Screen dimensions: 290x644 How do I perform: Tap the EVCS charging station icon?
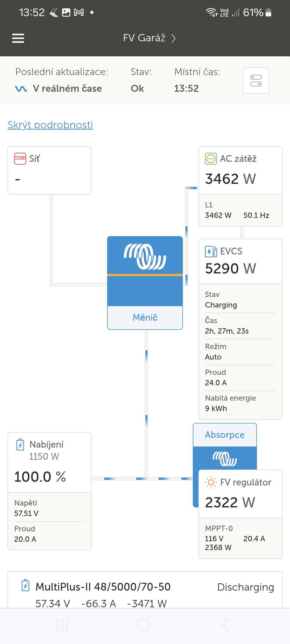[x=211, y=251]
